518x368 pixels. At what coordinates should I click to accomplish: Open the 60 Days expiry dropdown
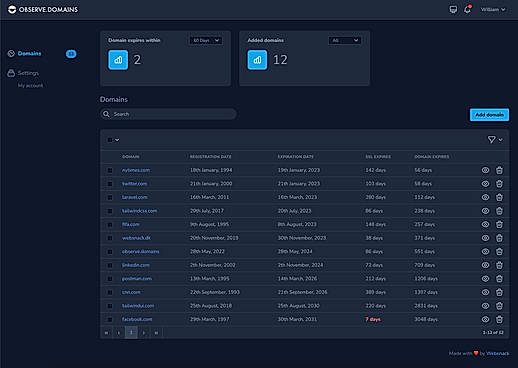[206, 40]
